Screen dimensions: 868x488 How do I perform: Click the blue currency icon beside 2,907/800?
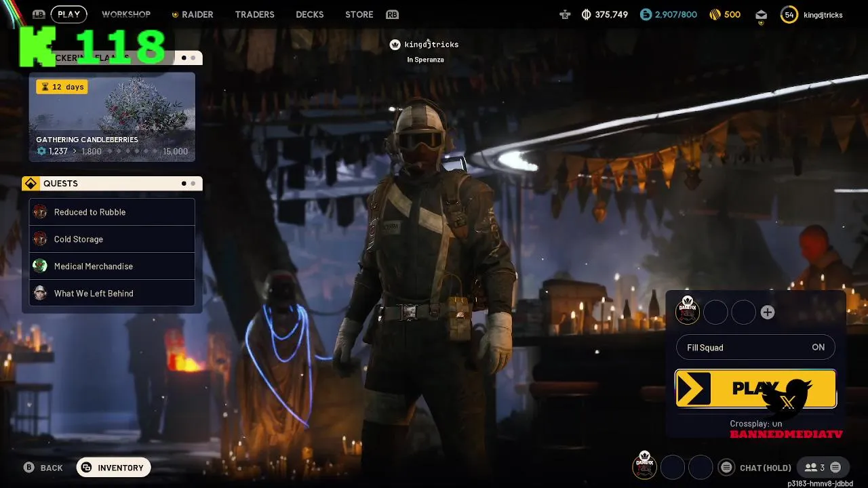tap(646, 14)
